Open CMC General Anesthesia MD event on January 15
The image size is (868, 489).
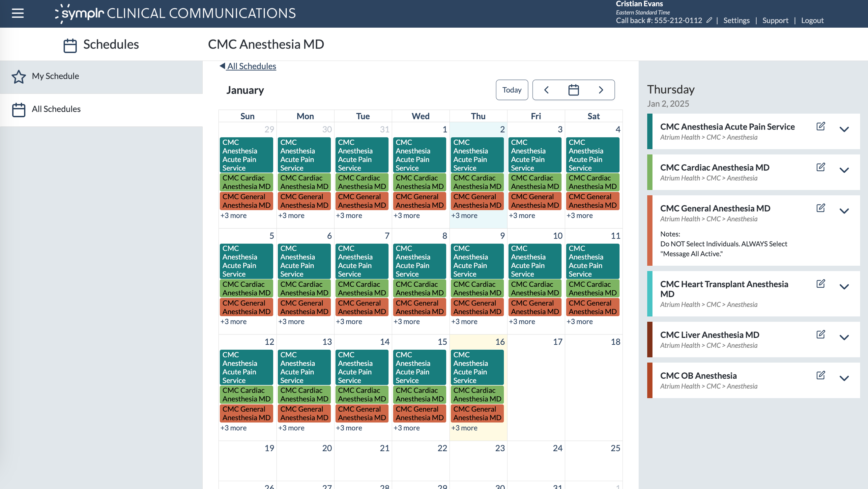pos(420,414)
